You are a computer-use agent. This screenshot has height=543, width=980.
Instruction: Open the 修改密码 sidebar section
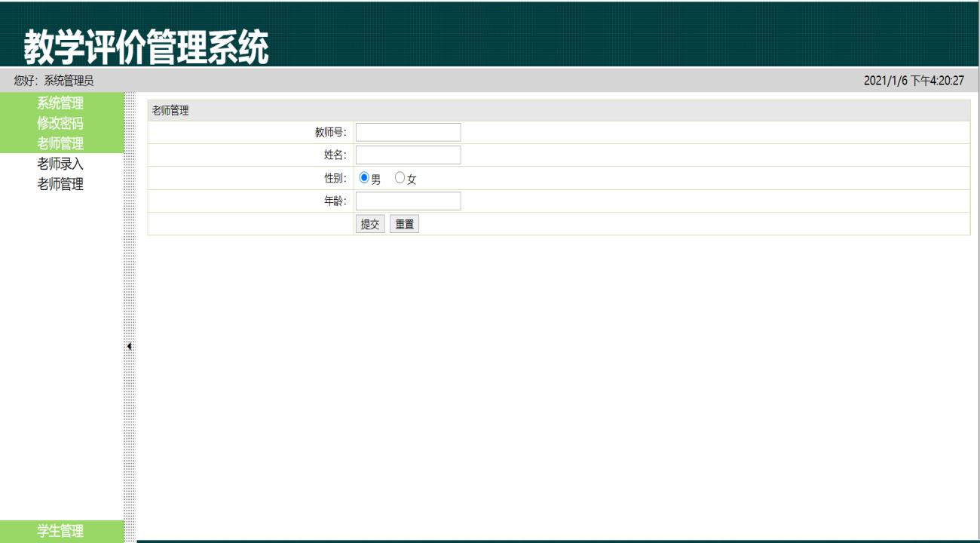(60, 123)
